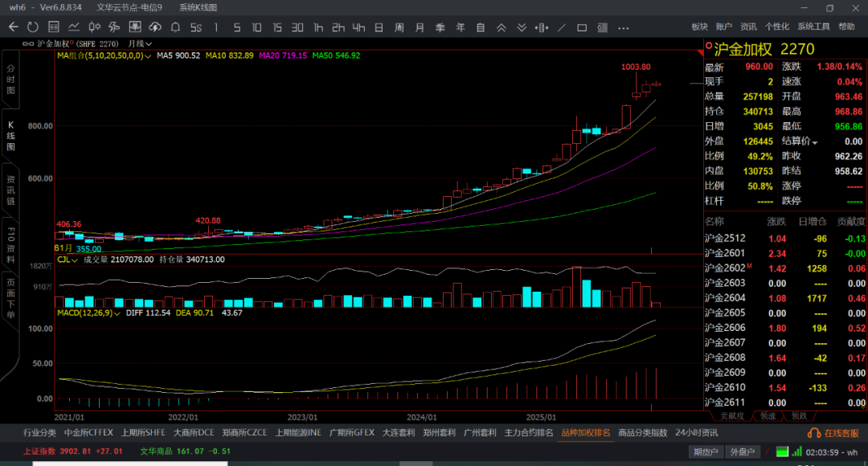Switch to the 大商所DCE tab
Viewport: 868px width, 466px height.
tap(194, 433)
